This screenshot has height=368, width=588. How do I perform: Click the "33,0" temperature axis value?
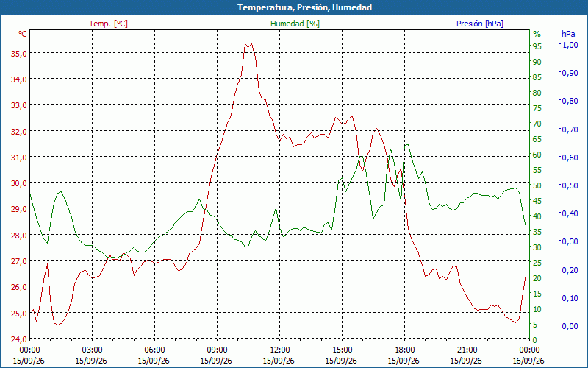(x=19, y=105)
